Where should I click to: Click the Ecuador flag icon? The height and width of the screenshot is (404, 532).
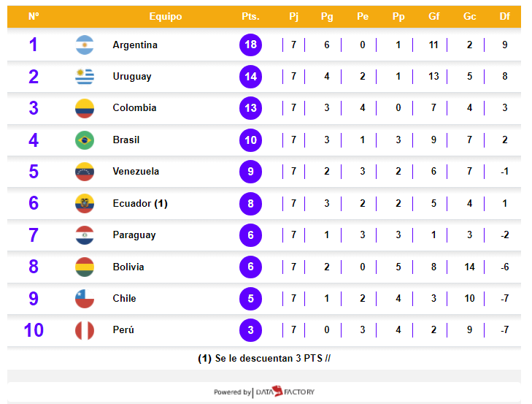(85, 203)
